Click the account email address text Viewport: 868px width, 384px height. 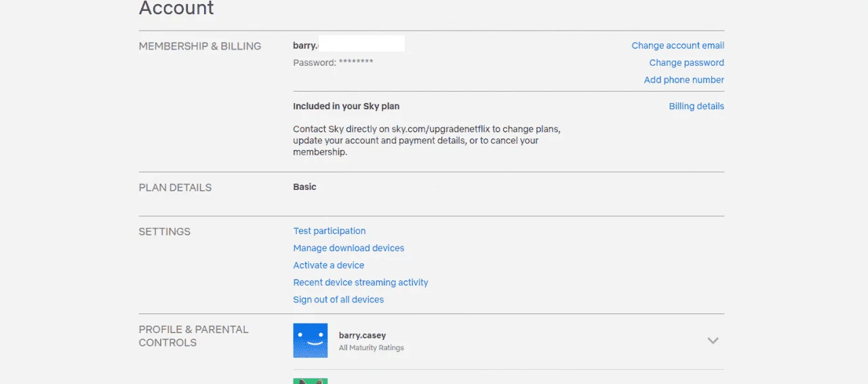tap(349, 45)
